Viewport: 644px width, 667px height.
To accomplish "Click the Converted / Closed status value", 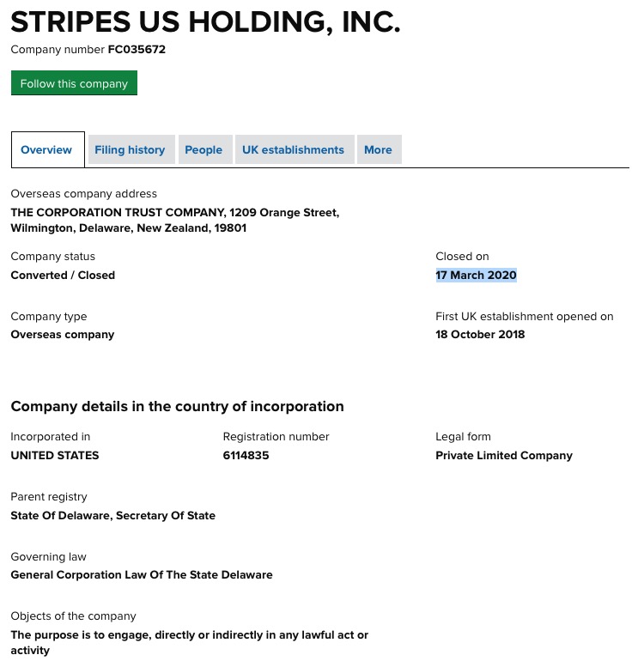I will 63,276.
